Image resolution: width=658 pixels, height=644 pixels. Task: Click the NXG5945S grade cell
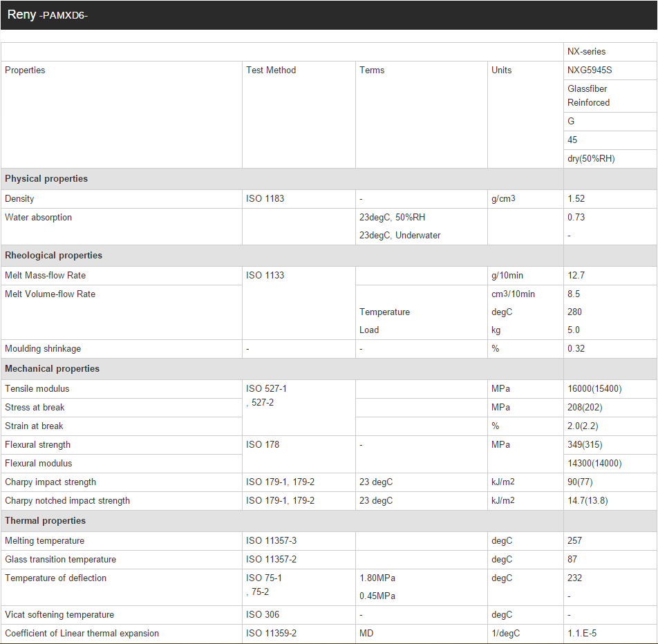(610, 70)
